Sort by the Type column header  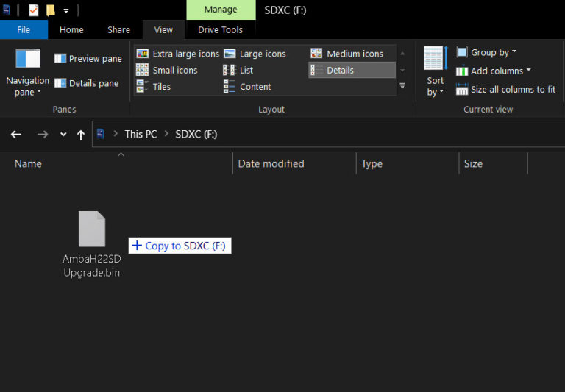click(408, 163)
